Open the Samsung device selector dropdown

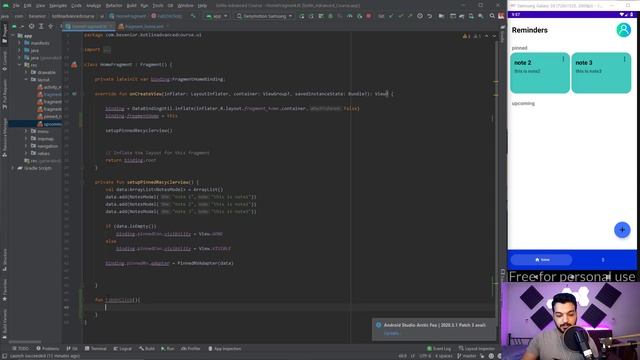[x=264, y=16]
